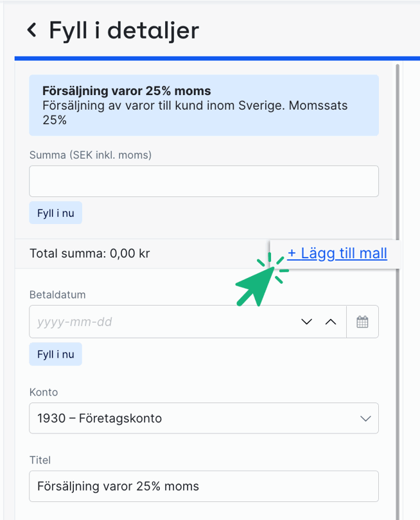420x520 pixels.
Task: Click the chevron on the Konto selector
Action: coord(365,418)
